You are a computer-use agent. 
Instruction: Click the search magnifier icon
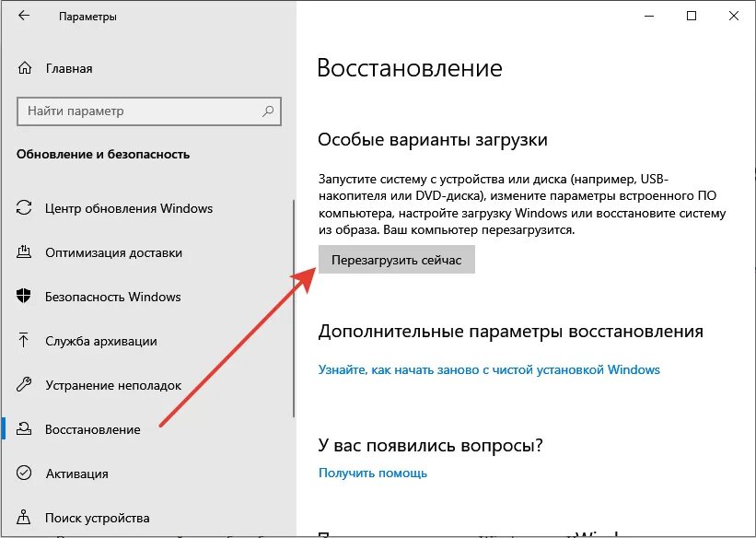pos(267,111)
